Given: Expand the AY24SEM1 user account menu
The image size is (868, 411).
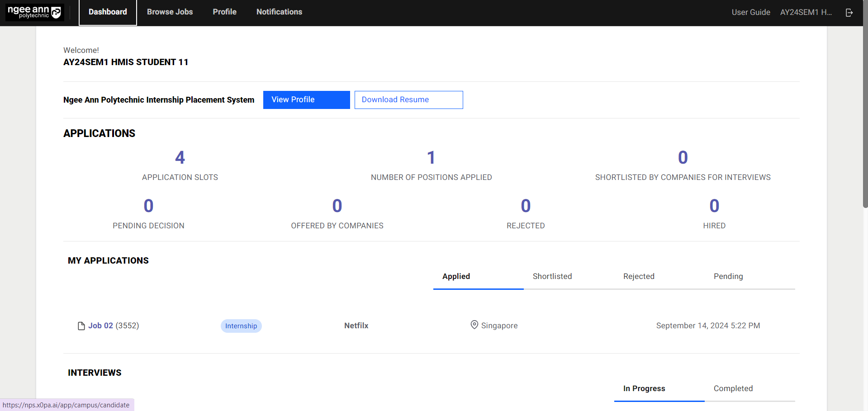Looking at the screenshot, I should 806,13.
